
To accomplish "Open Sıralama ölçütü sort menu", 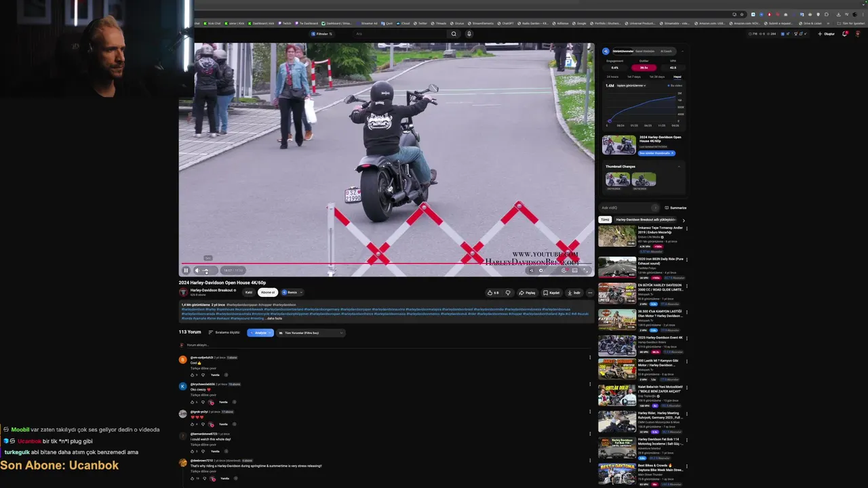I will tap(224, 333).
